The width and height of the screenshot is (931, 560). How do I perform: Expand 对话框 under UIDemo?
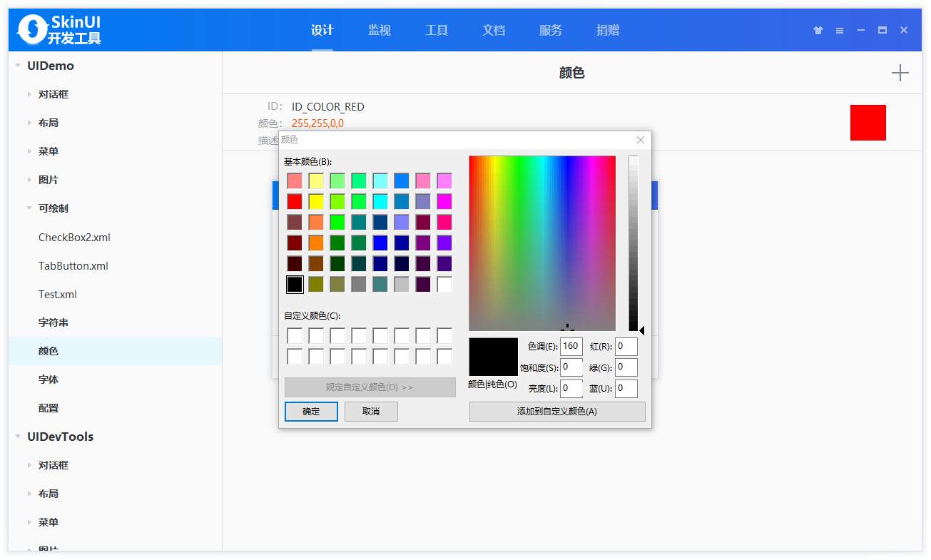(x=29, y=94)
